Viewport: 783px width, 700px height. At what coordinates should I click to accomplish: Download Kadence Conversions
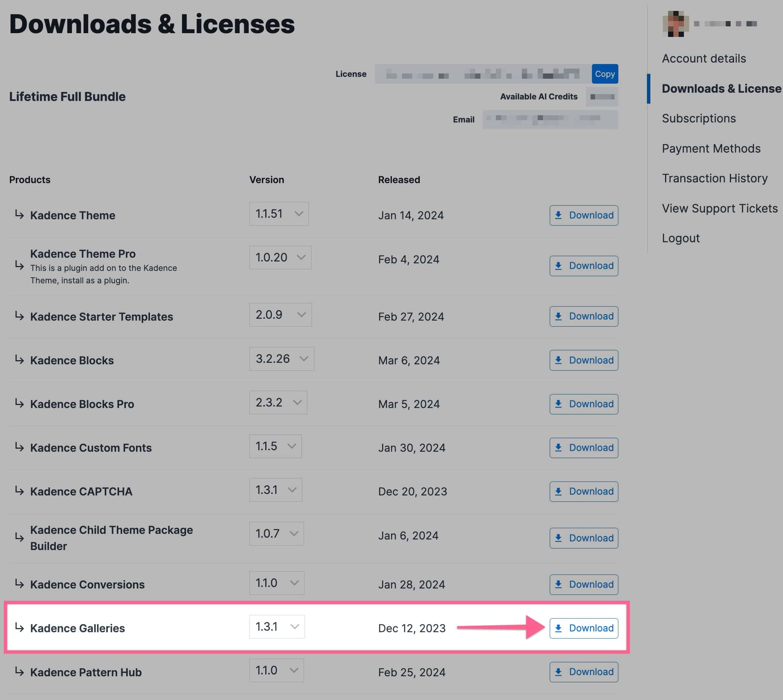coord(584,585)
